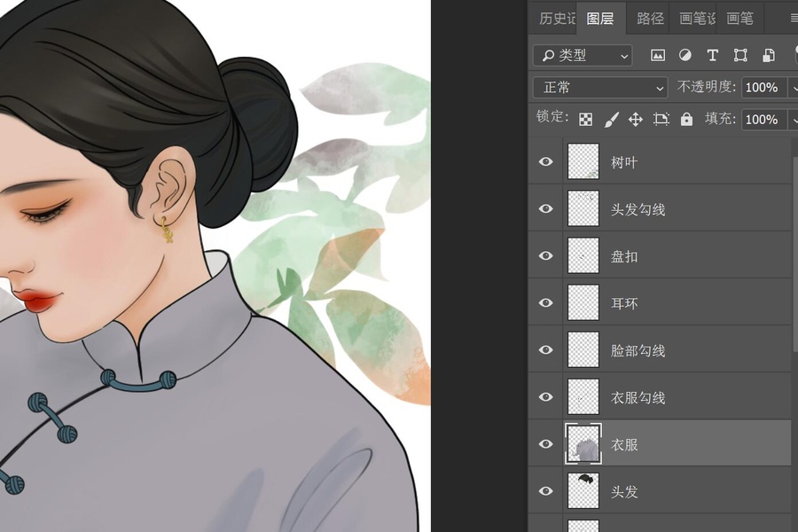
Task: Select the 头发勾线 layer thumbnail
Action: (x=583, y=208)
